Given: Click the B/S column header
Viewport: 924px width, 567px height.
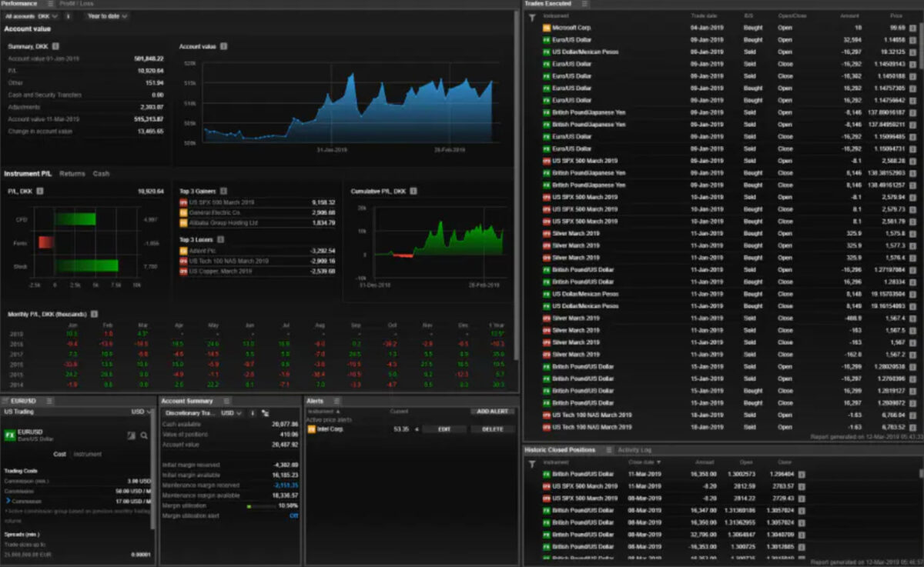Looking at the screenshot, I should click(x=748, y=15).
